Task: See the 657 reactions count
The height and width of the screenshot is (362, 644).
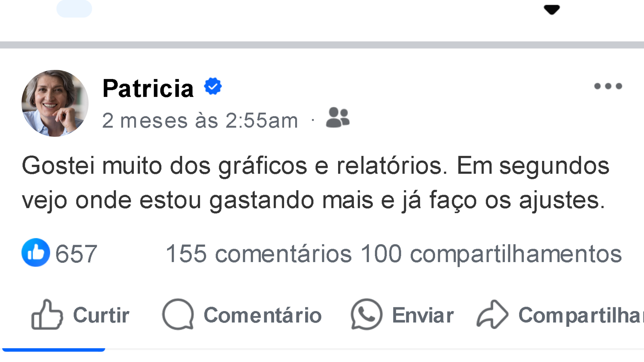Action: point(76,254)
